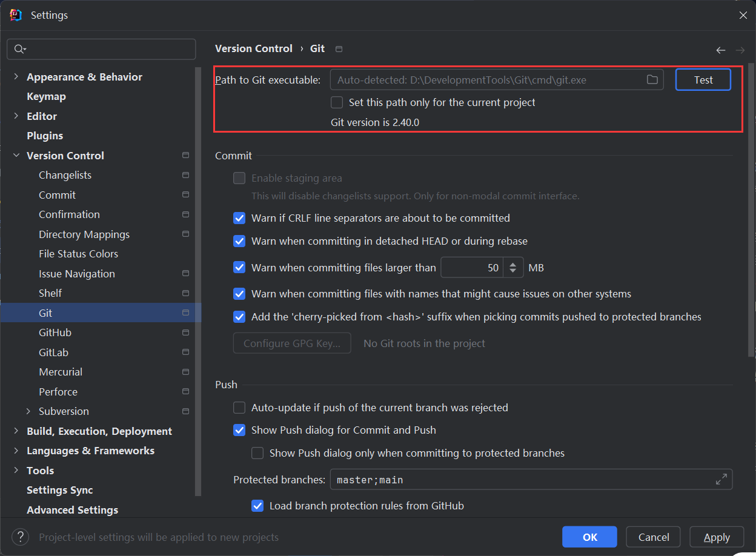The height and width of the screenshot is (556, 756).
Task: Select Mercurial in the Version Control tree
Action: (x=61, y=372)
